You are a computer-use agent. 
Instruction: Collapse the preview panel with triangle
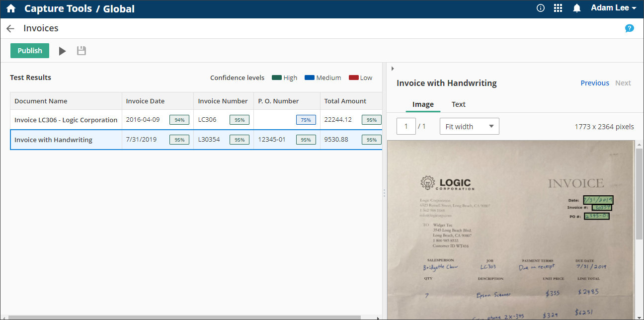tap(393, 69)
